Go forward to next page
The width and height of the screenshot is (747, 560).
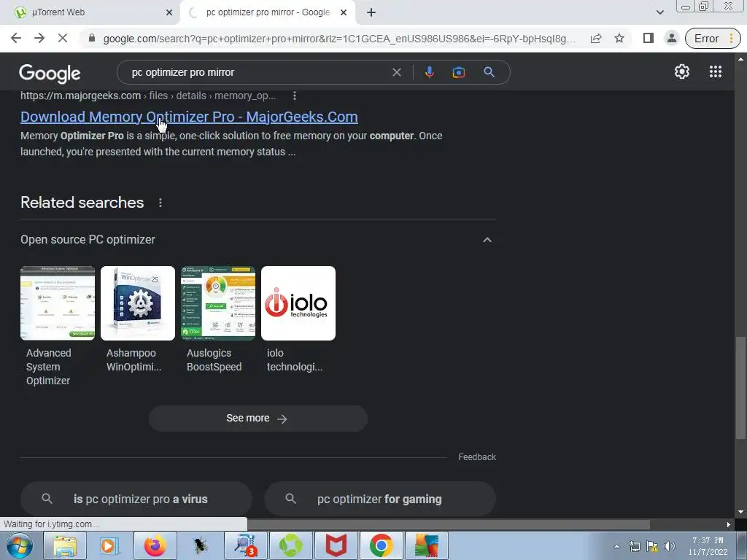[x=39, y=38]
